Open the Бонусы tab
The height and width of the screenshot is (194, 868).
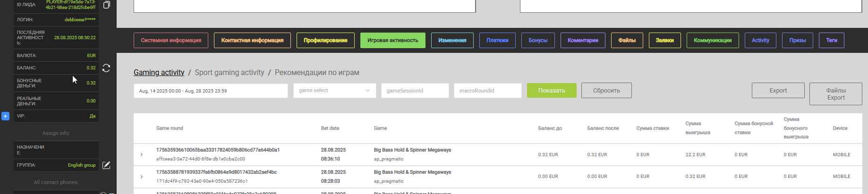tap(538, 40)
